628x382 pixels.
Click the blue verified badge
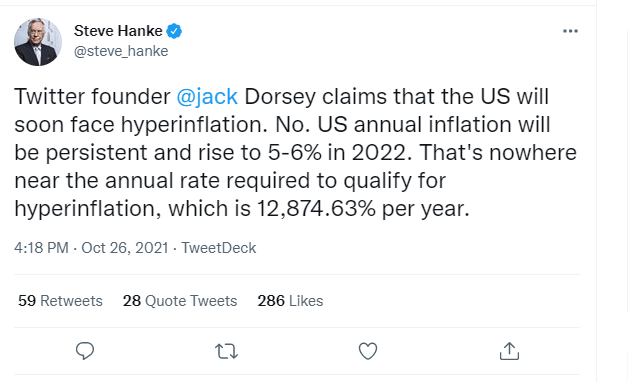point(174,31)
